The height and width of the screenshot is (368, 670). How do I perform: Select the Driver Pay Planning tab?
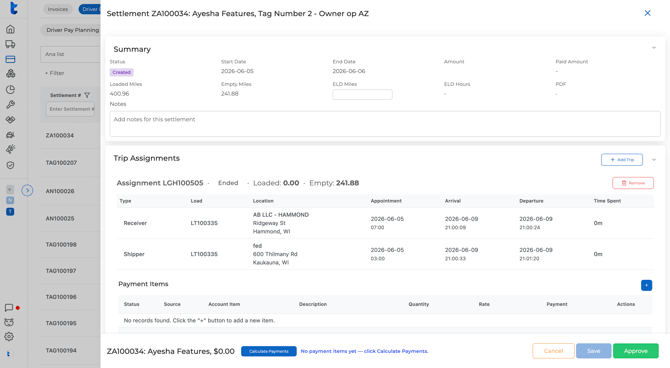(71, 30)
